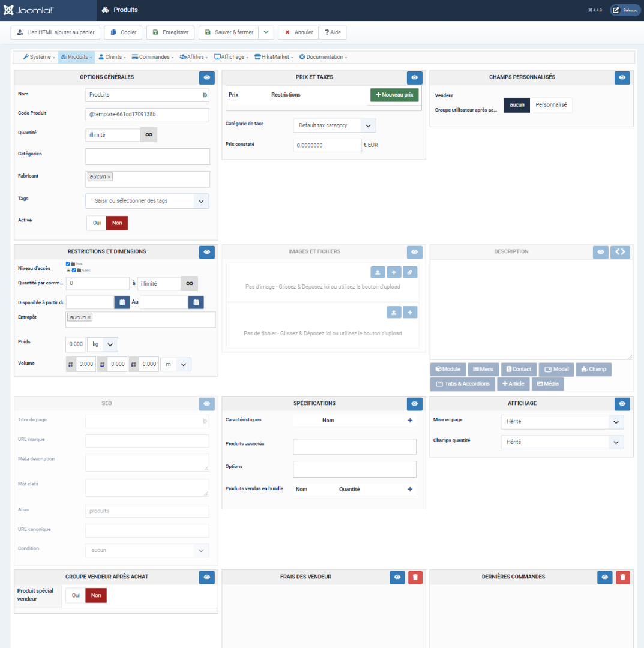Toggle visibility of Restrictions et dimensions block
644x648 pixels.
click(x=206, y=251)
